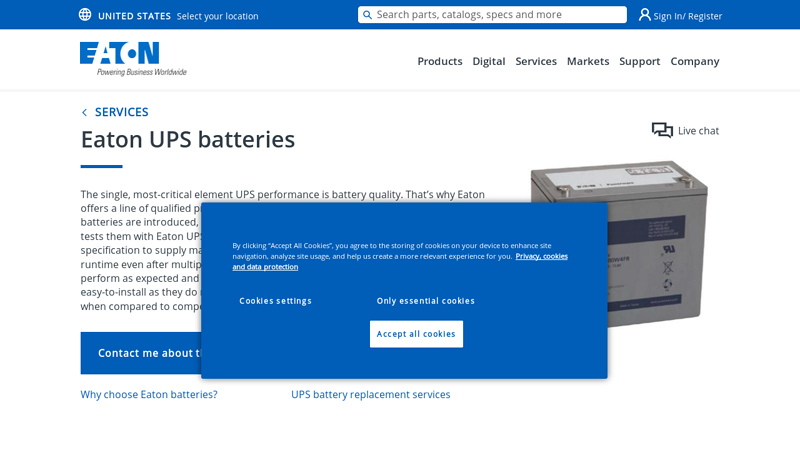Open the Live chat link
The image size is (800, 450).
coord(698,131)
